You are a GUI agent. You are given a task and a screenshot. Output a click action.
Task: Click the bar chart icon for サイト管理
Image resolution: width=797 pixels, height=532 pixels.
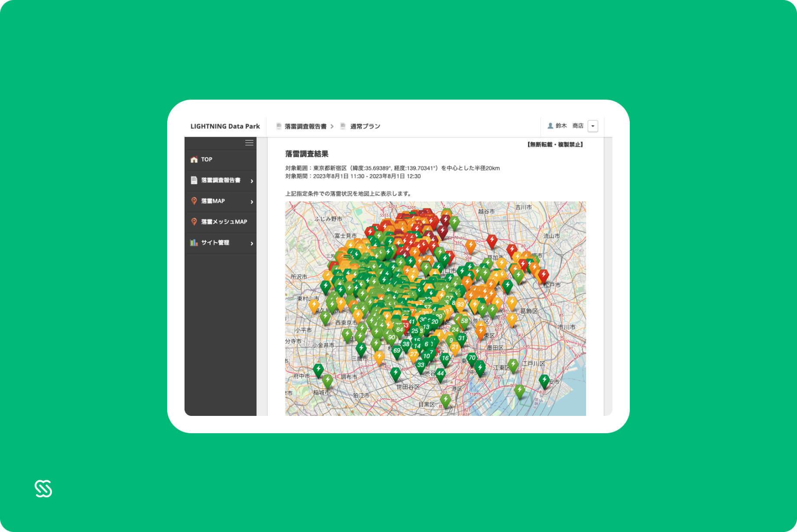pyautogui.click(x=194, y=243)
